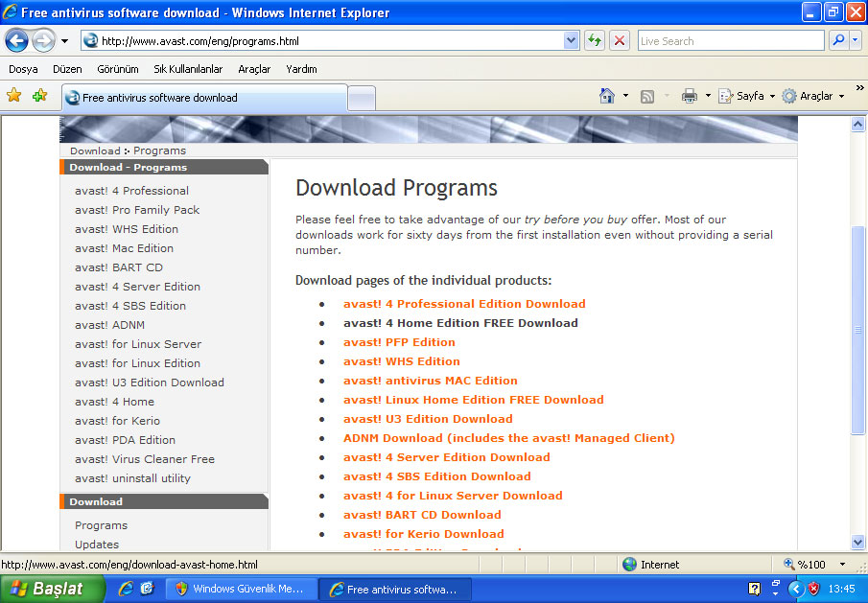Image resolution: width=868 pixels, height=603 pixels.
Task: Click the Print icon
Action: click(690, 96)
